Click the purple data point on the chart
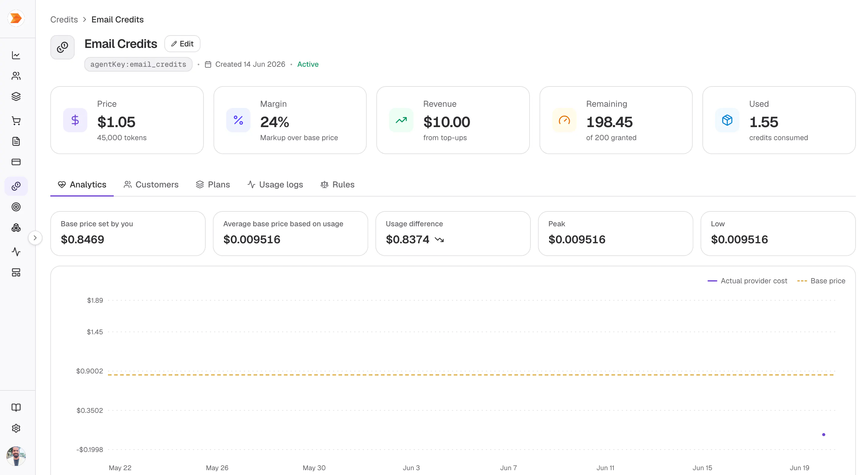The height and width of the screenshot is (475, 868). click(823, 435)
